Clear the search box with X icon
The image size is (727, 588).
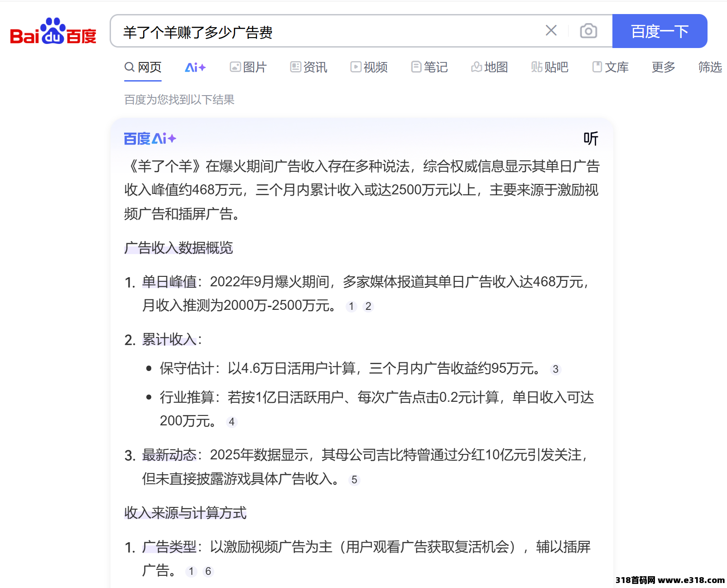551,30
